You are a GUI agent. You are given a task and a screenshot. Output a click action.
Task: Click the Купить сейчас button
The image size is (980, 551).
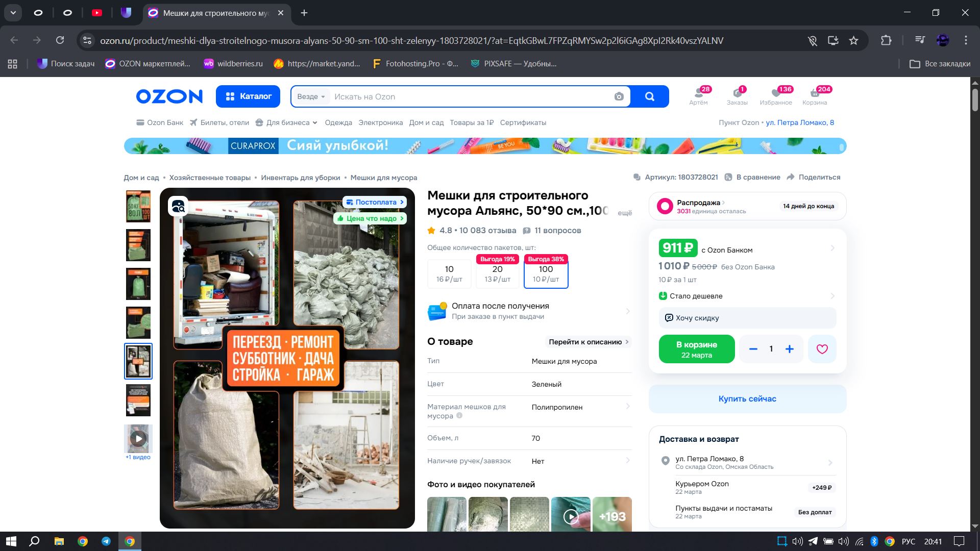[x=747, y=398]
